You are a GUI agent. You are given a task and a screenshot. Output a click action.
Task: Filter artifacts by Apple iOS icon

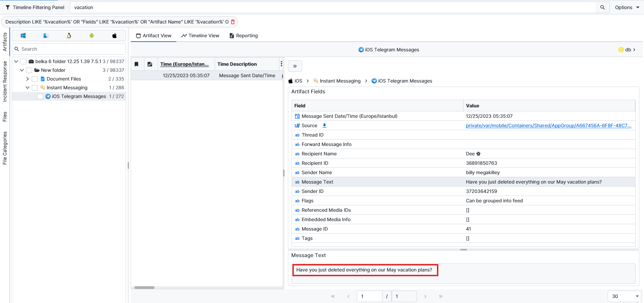pyautogui.click(x=115, y=36)
